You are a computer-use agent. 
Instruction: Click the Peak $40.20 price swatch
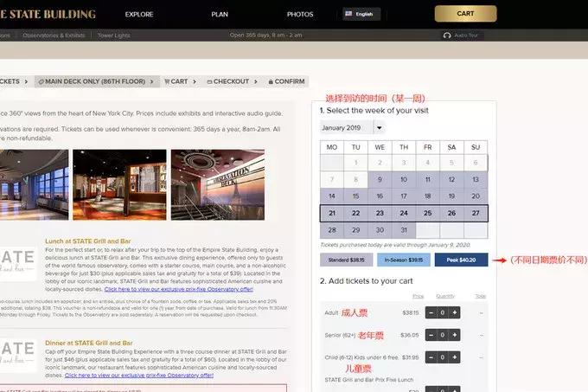(461, 260)
